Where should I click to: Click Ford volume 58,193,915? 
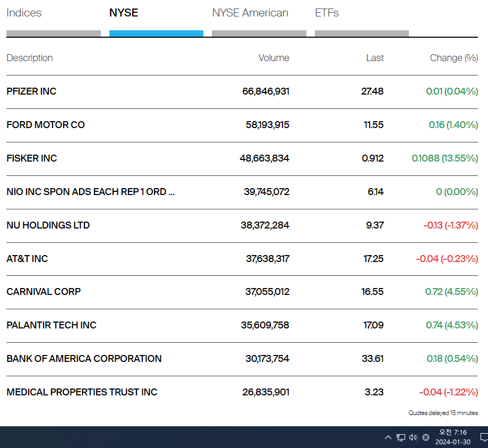267,125
